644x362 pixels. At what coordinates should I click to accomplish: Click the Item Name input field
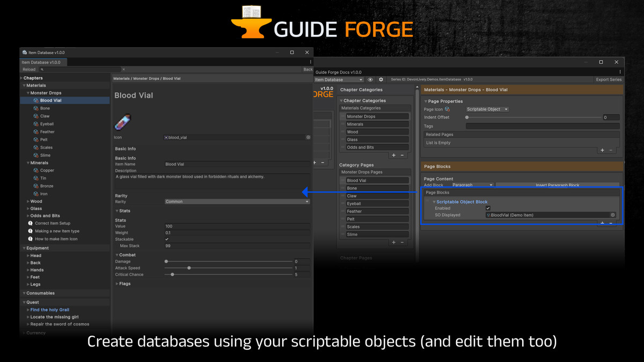[x=237, y=164]
